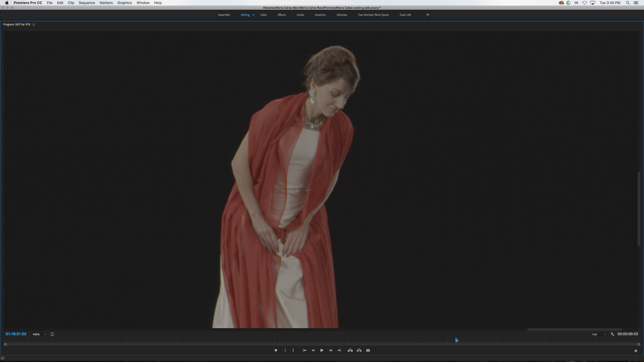Open the Window menu
The width and height of the screenshot is (644, 362).
coord(143,3)
